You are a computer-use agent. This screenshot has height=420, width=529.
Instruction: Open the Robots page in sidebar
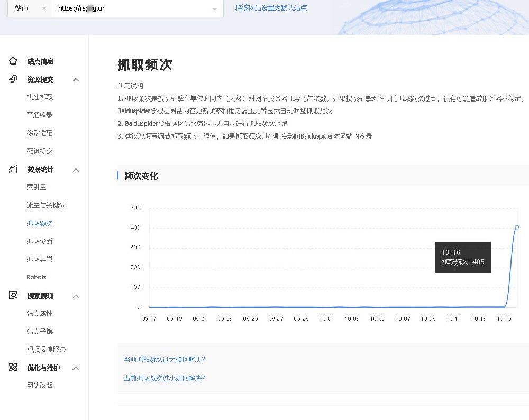pyautogui.click(x=37, y=277)
